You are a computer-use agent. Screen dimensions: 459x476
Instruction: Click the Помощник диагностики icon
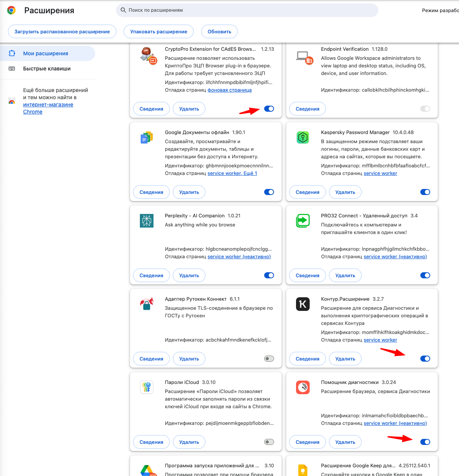tap(303, 387)
